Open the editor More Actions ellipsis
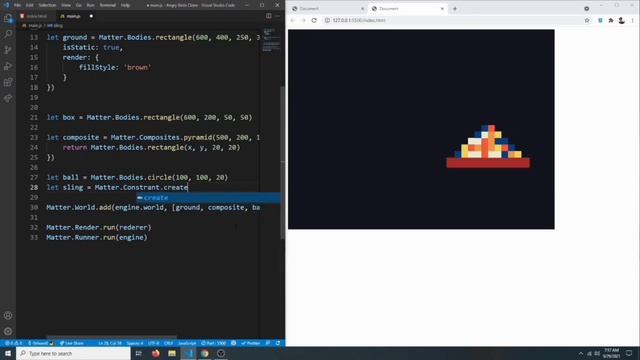Viewport: 640px width, 360px height. pos(278,16)
